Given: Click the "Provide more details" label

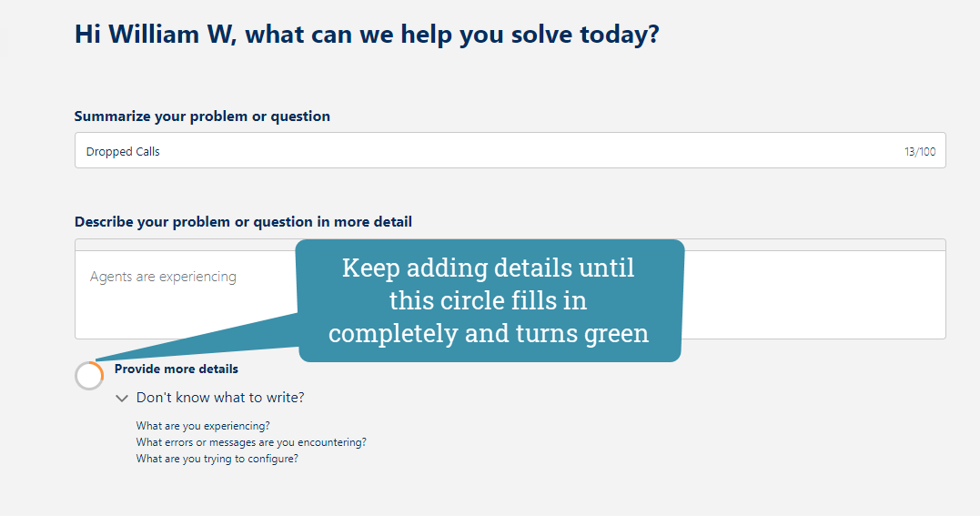Looking at the screenshot, I should 177,369.
